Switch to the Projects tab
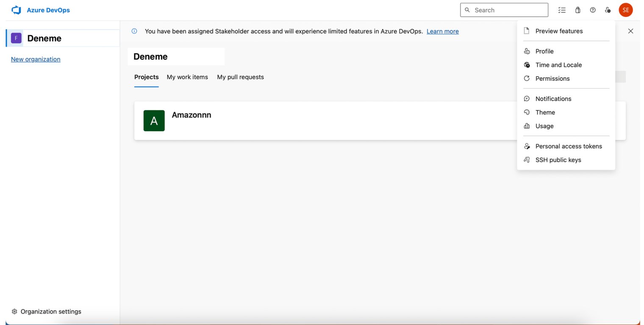Viewport: 644px width, 325px height. (x=147, y=77)
